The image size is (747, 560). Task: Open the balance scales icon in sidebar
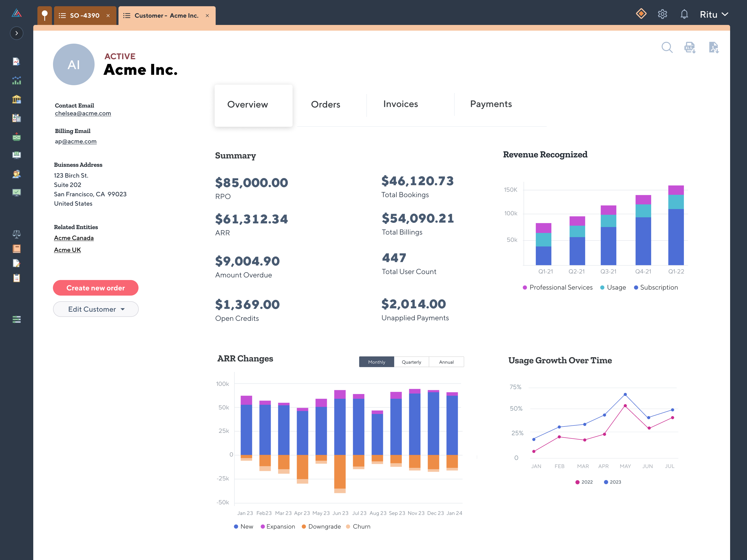(16, 234)
